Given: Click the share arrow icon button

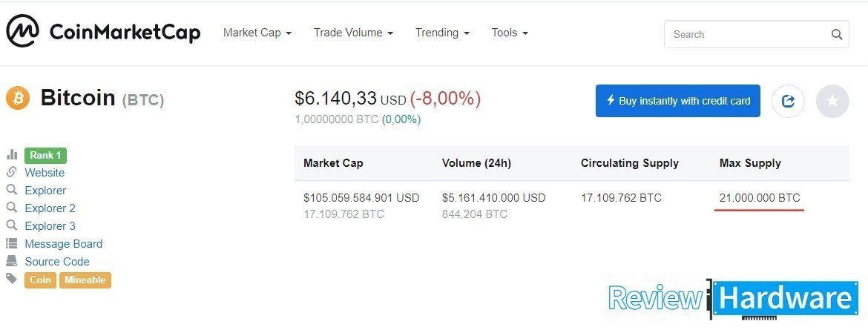Looking at the screenshot, I should [788, 101].
